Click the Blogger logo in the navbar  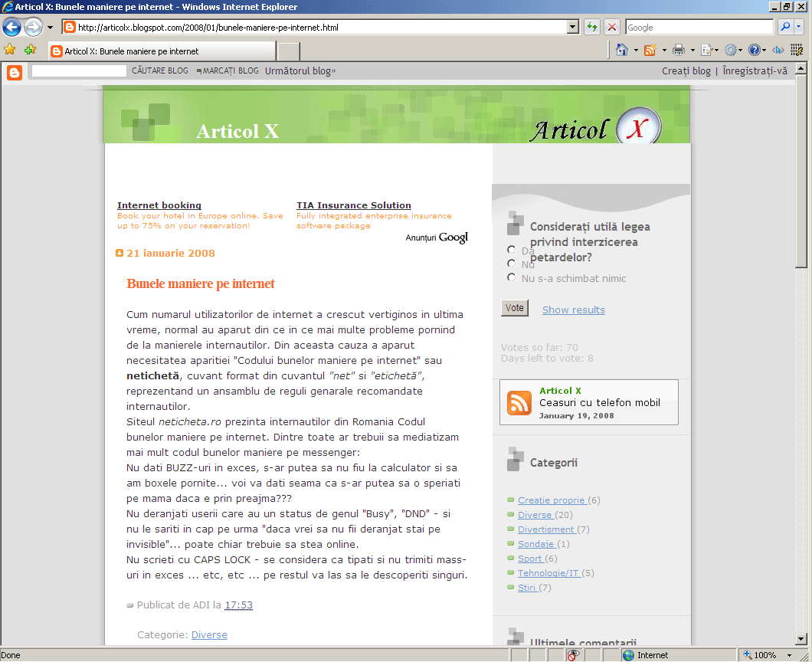(x=15, y=72)
